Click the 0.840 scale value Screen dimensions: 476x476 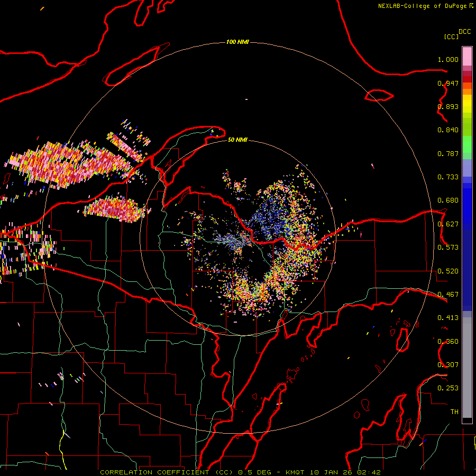click(x=448, y=130)
